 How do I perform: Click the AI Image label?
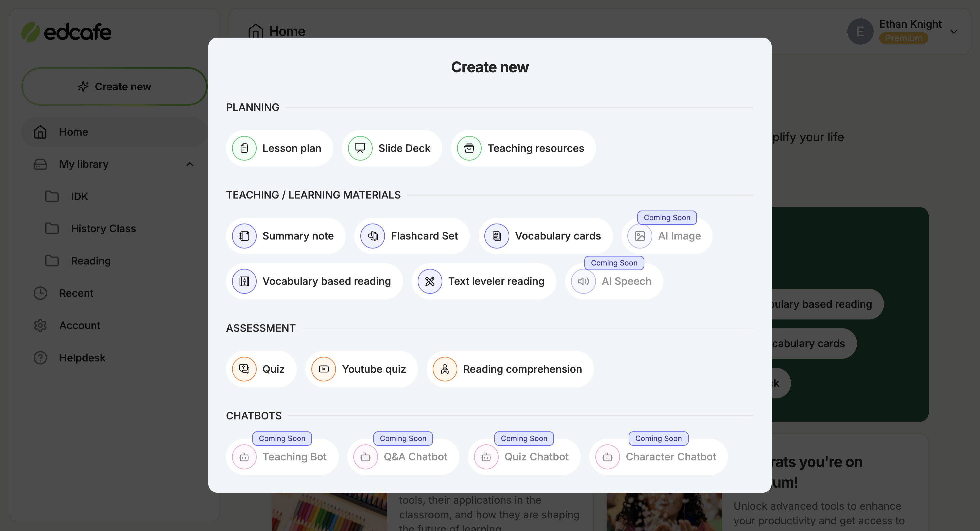[x=679, y=236]
